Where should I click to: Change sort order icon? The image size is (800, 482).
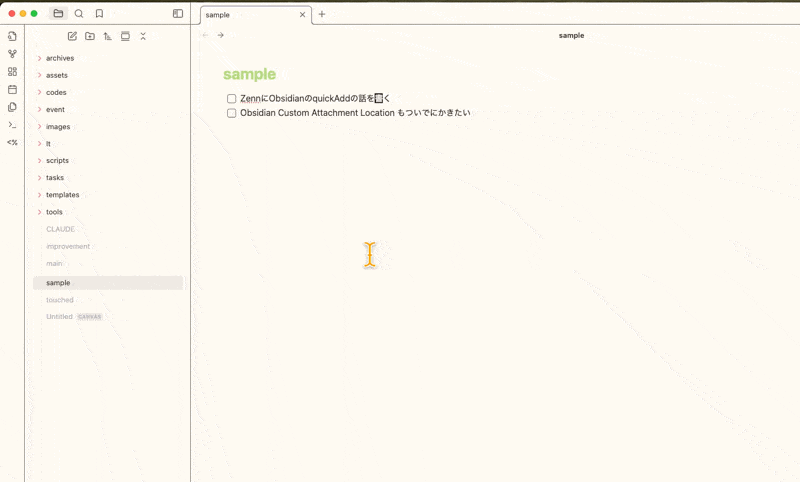click(x=107, y=36)
